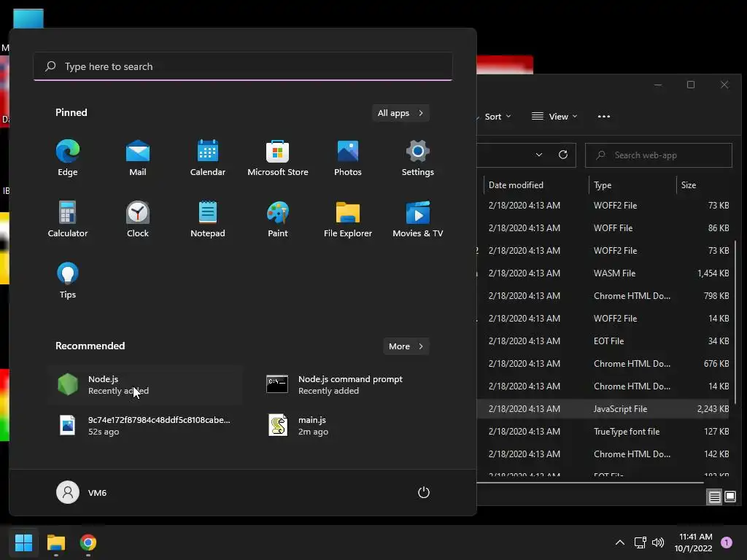Select Chrome HTML Document of 676 KB
Image resolution: width=747 pixels, height=560 pixels.
[x=603, y=364]
